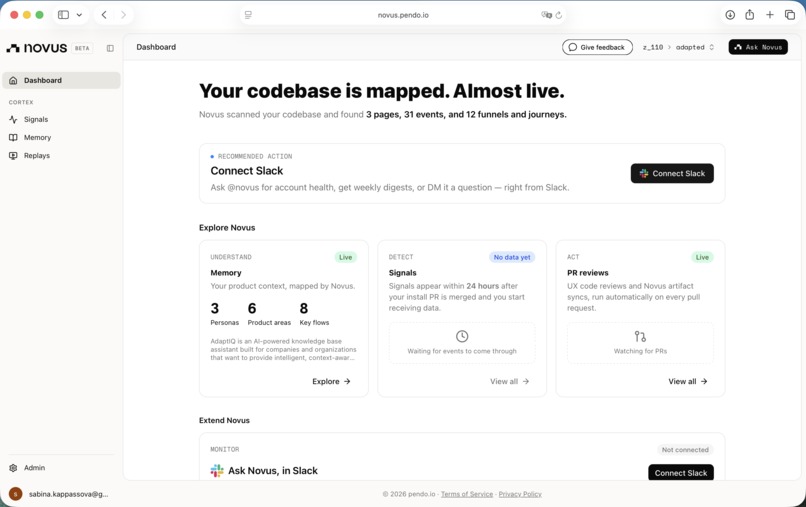Click the Dashboard page title in header
This screenshot has height=507, width=806.
pos(156,47)
